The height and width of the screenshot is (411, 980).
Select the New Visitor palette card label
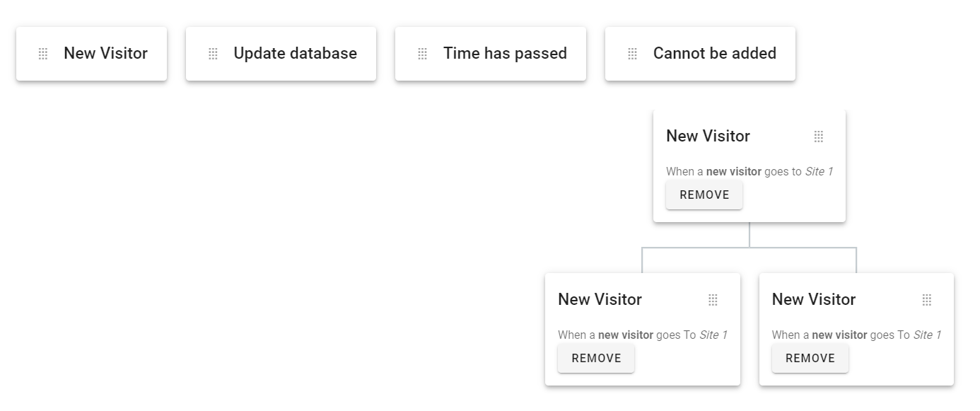(105, 54)
